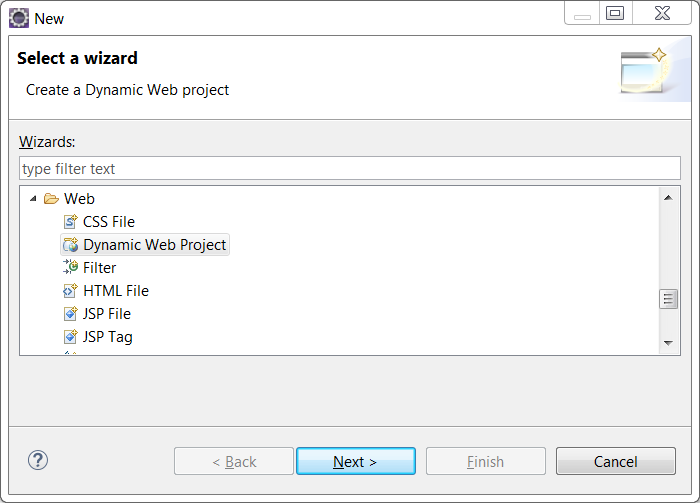Screen dimensions: 700x503
Task: Click the JSP File wizard icon
Action: coord(71,314)
